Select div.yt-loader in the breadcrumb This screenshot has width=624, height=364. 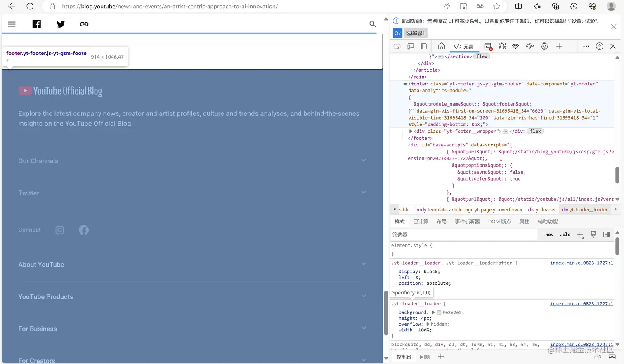coord(542,210)
